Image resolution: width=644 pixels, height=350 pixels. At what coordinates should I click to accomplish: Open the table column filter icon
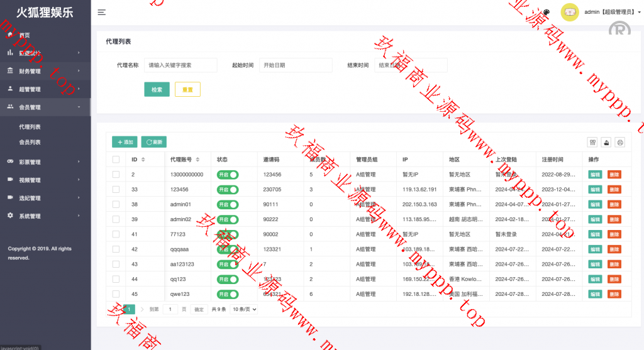pos(592,142)
